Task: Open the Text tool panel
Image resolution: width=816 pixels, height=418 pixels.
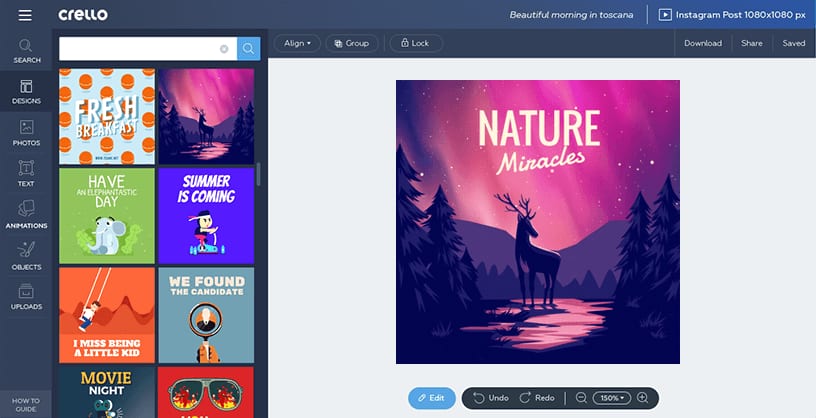Action: coord(27,174)
